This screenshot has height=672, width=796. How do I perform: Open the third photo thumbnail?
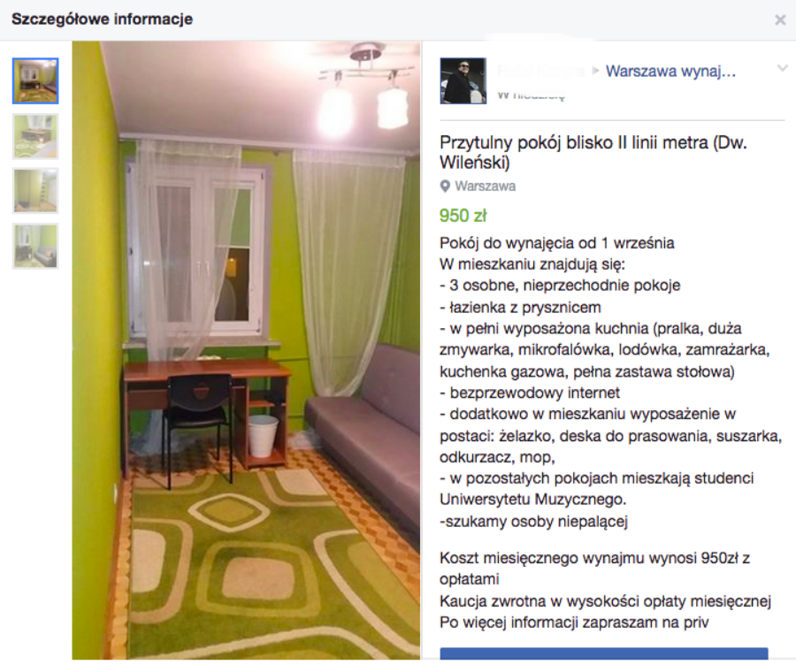(x=35, y=191)
